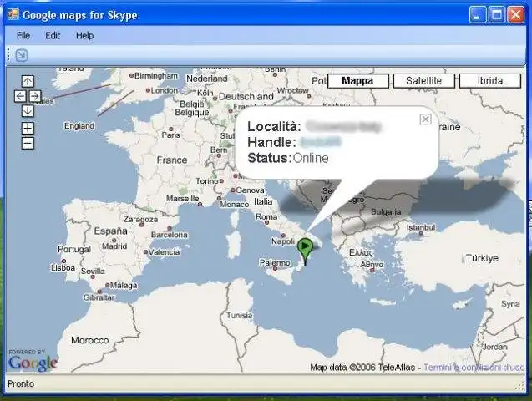Click the Valencia label on map
Viewport: 532px width, 401px height.
(164, 252)
